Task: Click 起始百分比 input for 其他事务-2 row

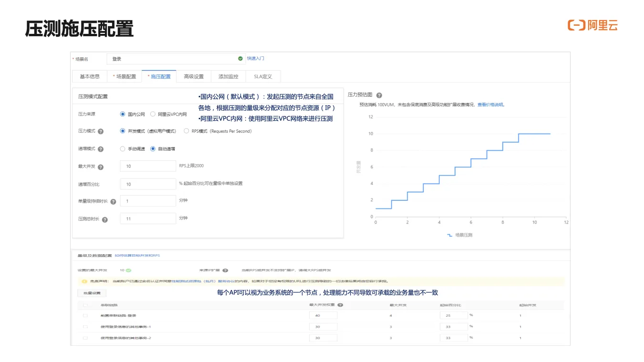Action: [453, 338]
